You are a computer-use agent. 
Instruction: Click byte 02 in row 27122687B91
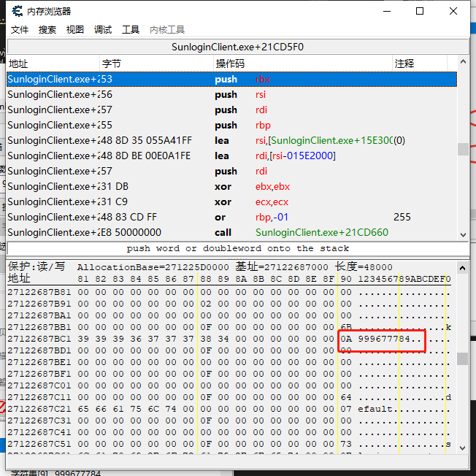tap(206, 304)
